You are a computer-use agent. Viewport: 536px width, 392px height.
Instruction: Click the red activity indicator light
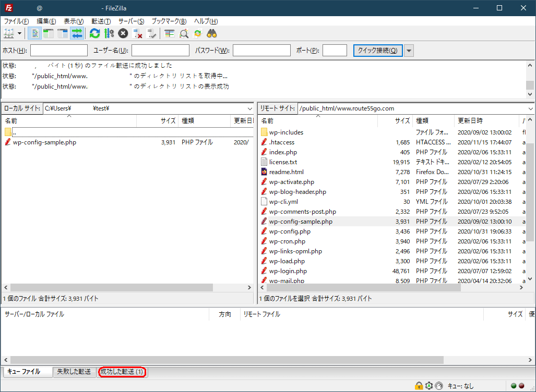[521, 386]
